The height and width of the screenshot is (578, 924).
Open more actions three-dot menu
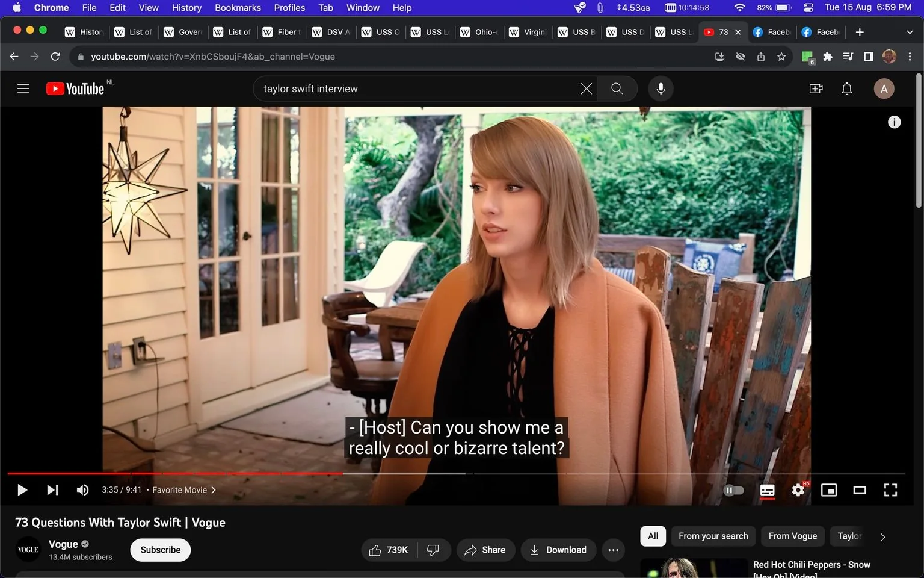pyautogui.click(x=613, y=550)
